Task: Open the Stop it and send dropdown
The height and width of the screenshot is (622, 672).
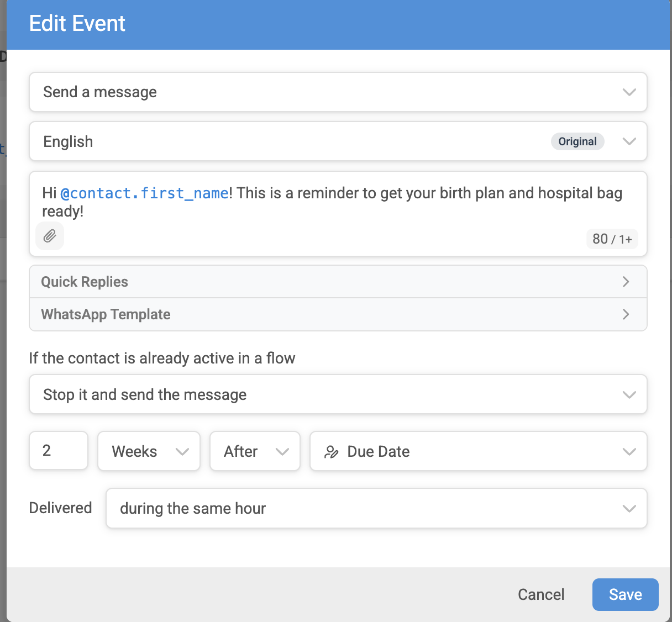Action: (338, 394)
